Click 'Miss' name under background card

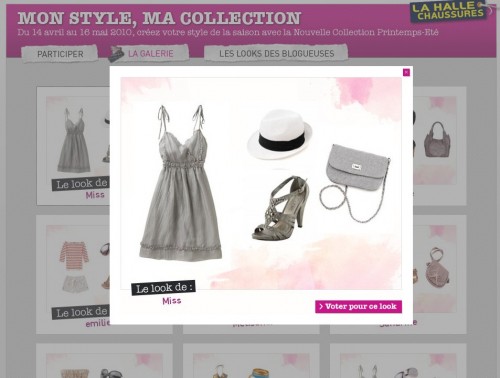coord(95,195)
